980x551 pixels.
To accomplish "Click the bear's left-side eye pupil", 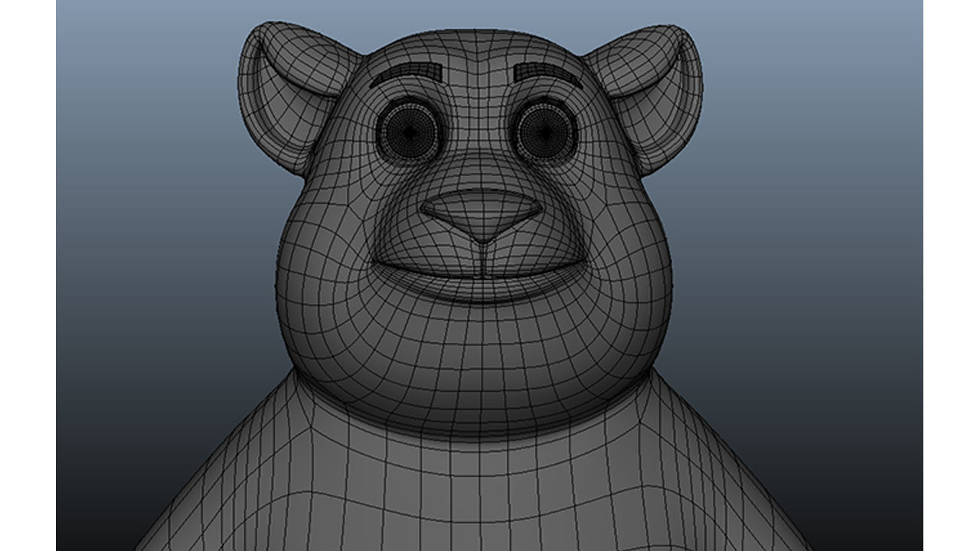I will click(411, 132).
